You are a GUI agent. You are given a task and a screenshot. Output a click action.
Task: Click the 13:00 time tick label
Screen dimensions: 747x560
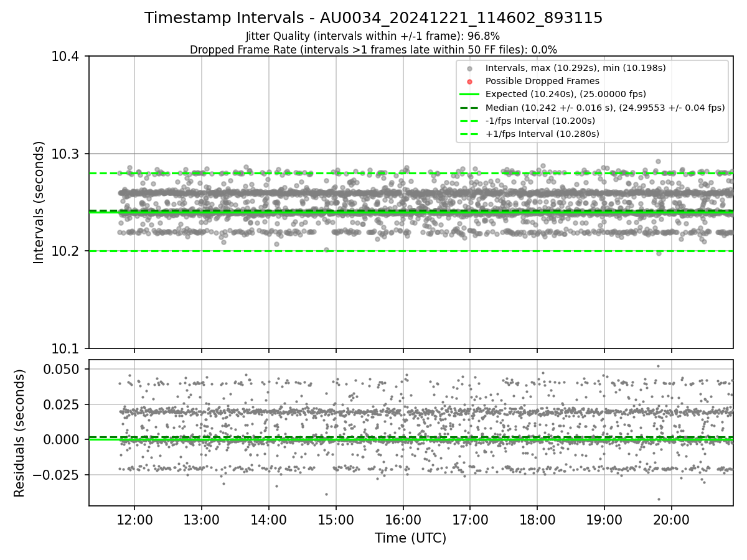pos(201,520)
